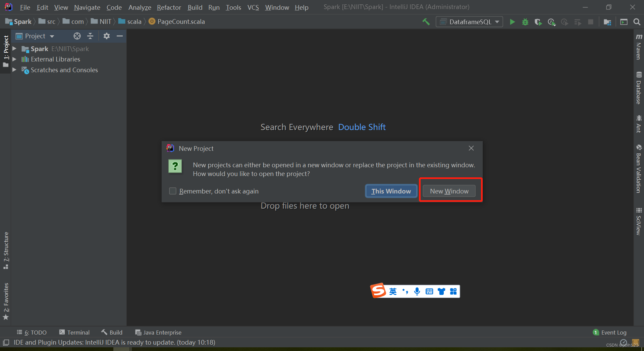The width and height of the screenshot is (644, 351).
Task: Open the Help menu
Action: click(301, 7)
